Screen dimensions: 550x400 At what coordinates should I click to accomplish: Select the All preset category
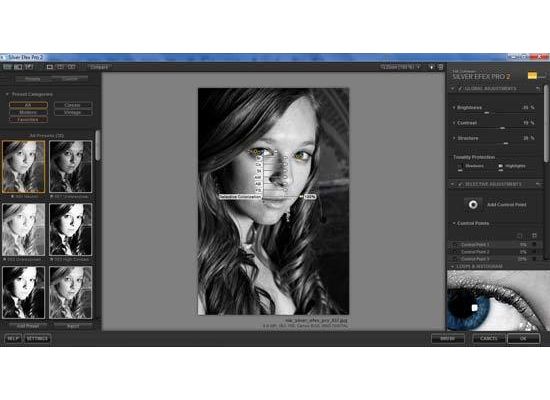click(x=28, y=105)
